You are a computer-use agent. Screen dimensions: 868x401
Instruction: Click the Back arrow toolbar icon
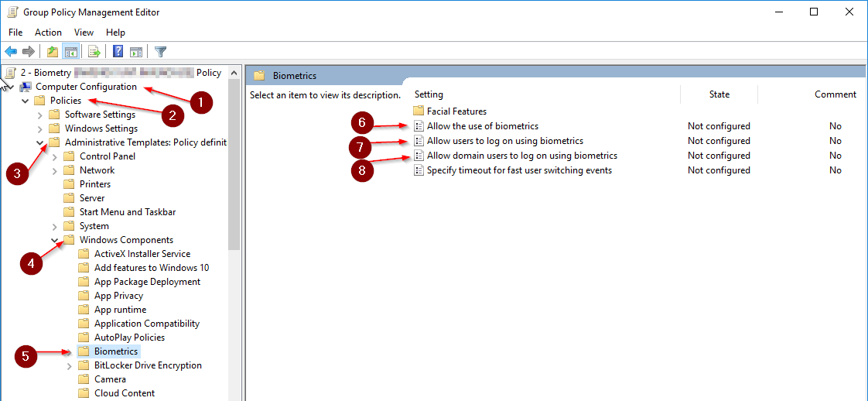pyautogui.click(x=11, y=52)
